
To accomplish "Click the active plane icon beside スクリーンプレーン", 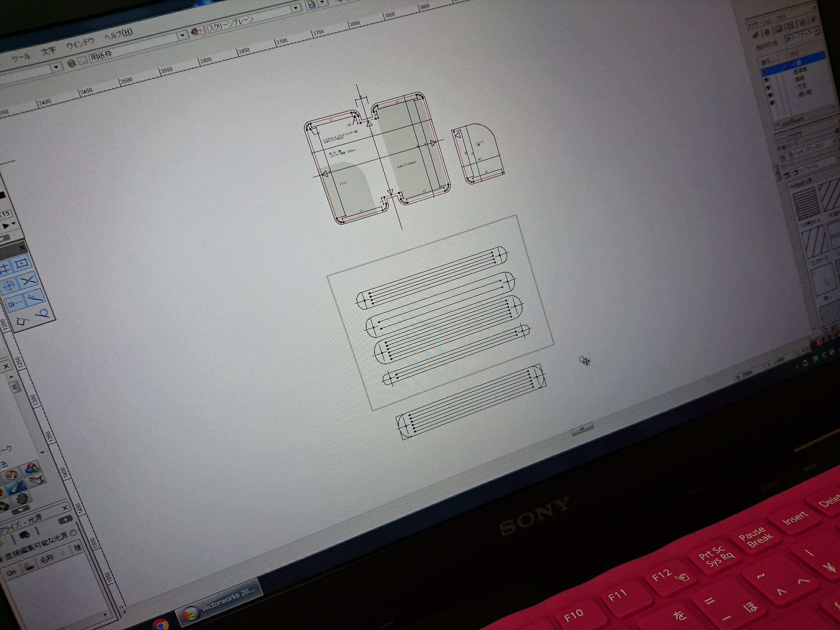I will click(x=199, y=32).
